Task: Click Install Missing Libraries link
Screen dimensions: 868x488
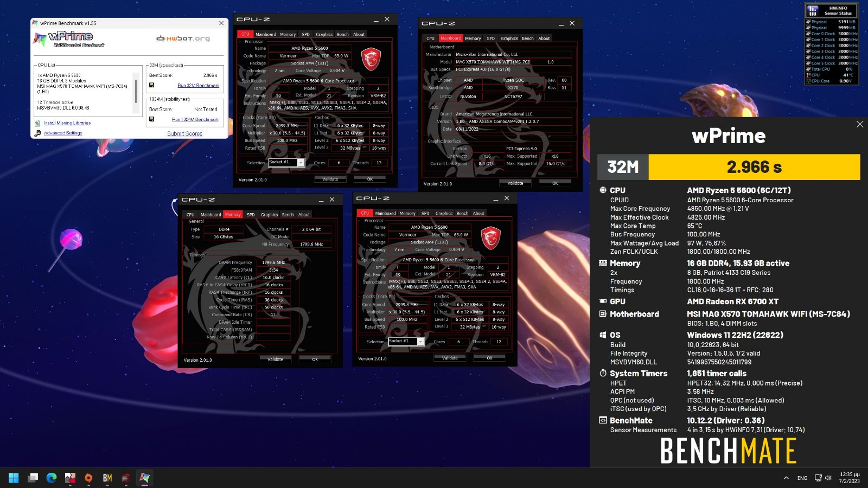Action: [67, 123]
